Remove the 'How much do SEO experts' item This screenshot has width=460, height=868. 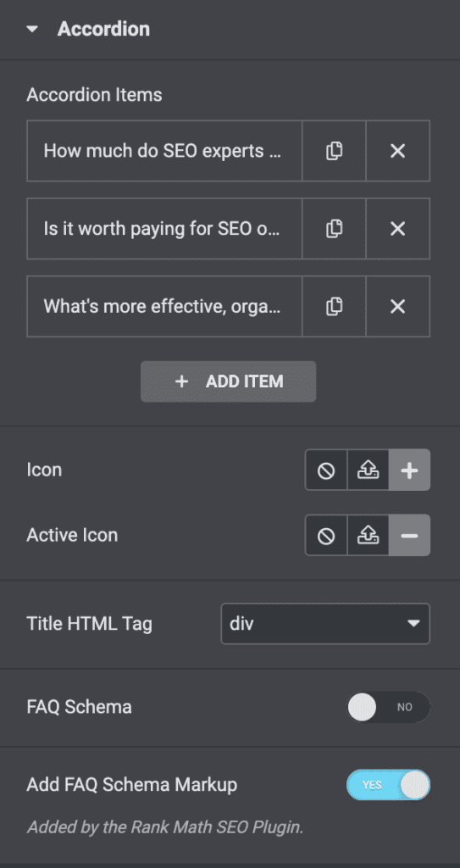click(398, 151)
